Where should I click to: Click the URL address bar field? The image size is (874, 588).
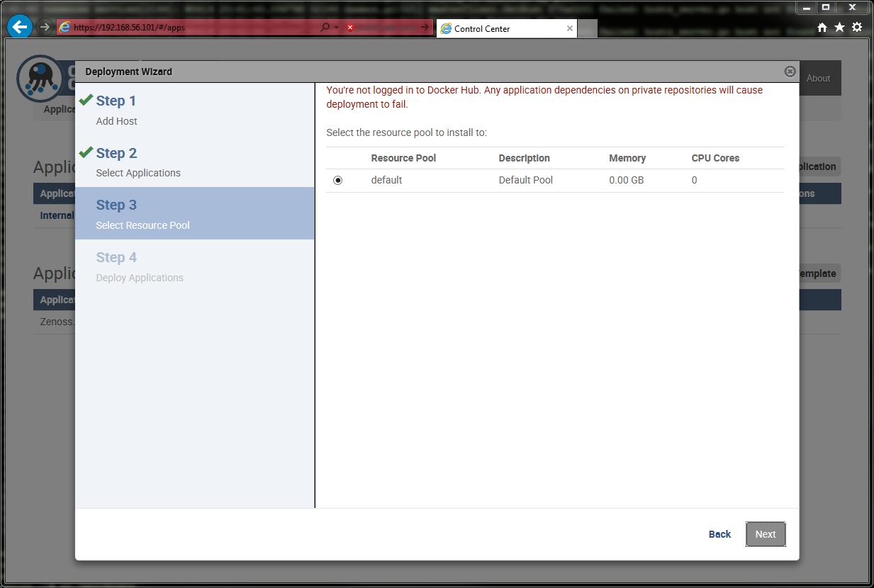click(x=191, y=28)
